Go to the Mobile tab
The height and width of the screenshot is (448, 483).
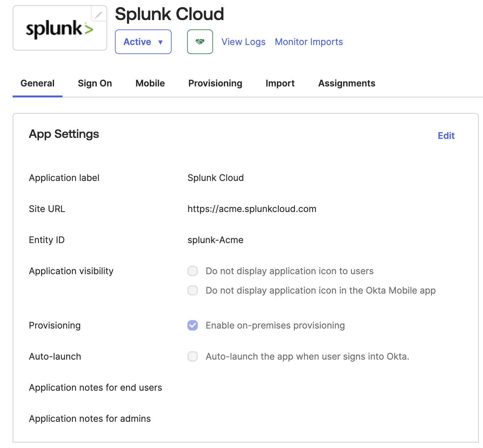tap(150, 83)
